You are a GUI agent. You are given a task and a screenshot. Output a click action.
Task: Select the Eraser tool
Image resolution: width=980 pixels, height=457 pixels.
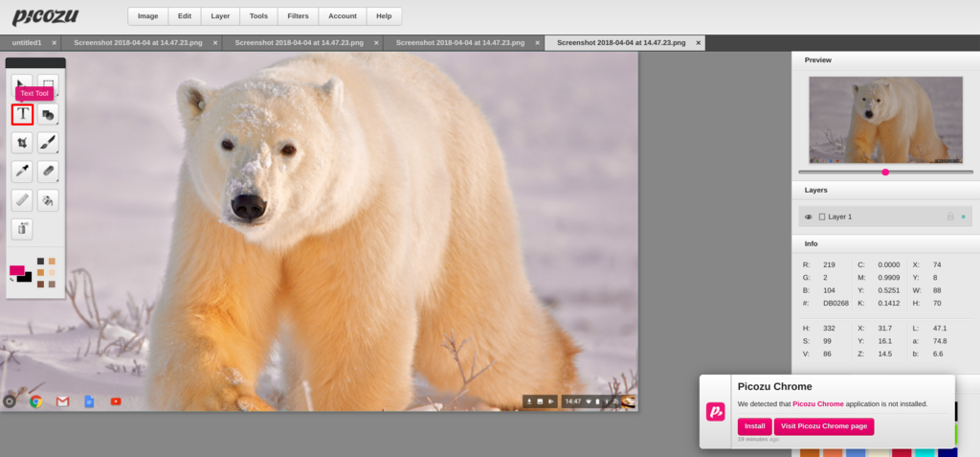click(48, 171)
